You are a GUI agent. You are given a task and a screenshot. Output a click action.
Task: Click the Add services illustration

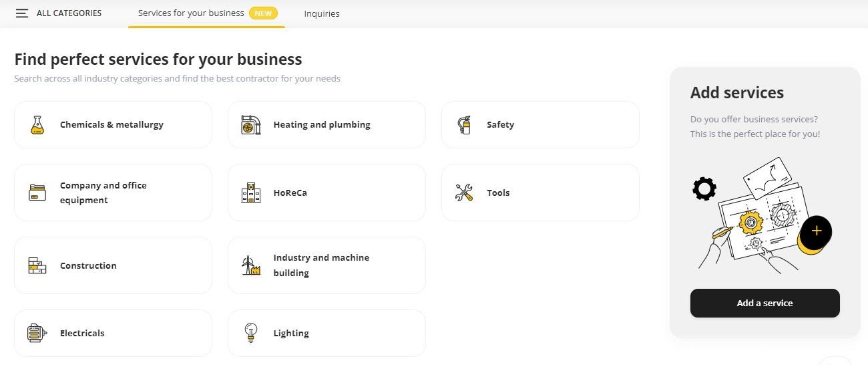tap(763, 215)
